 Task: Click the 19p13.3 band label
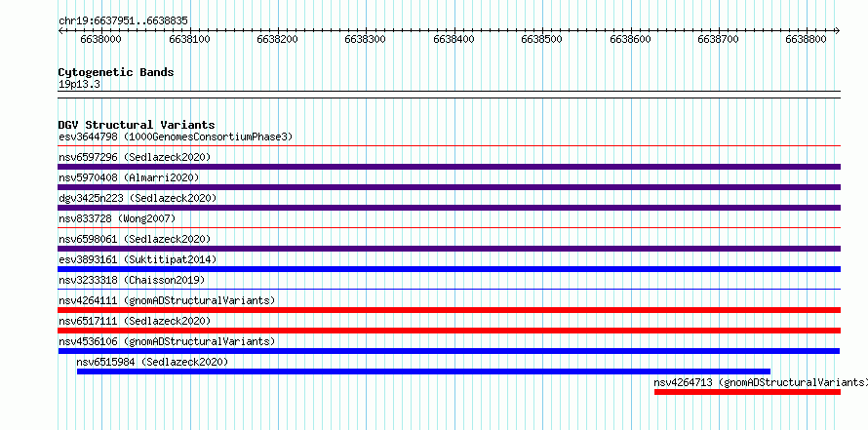[79, 85]
